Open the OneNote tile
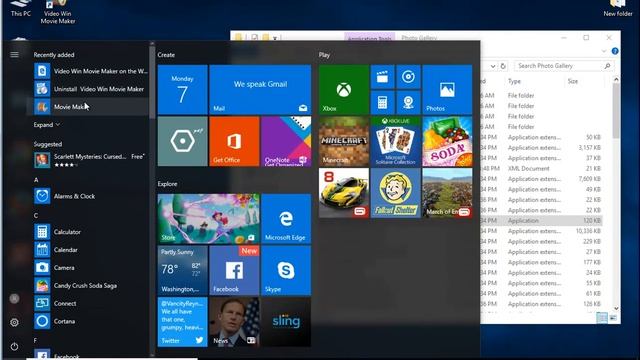The image size is (640, 360). (286, 141)
